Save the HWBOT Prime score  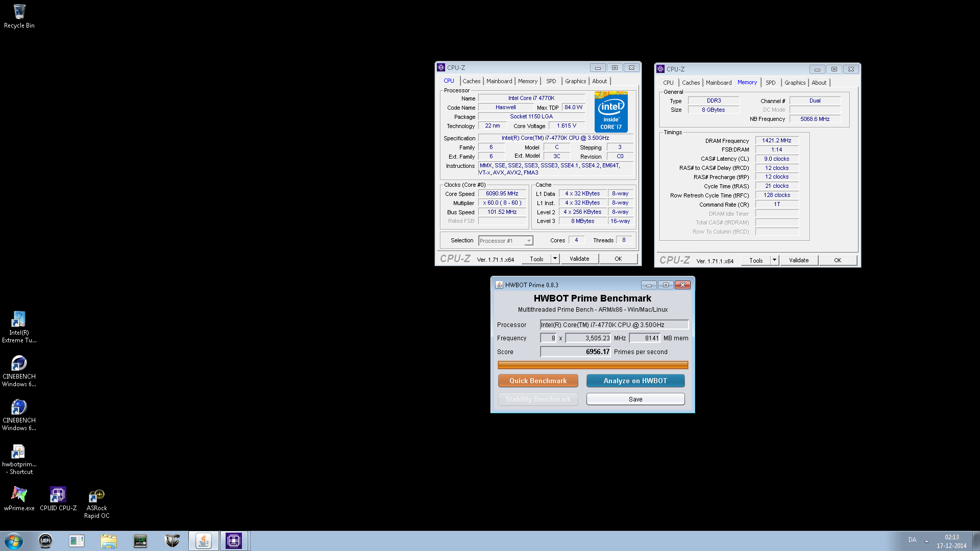[635, 399]
